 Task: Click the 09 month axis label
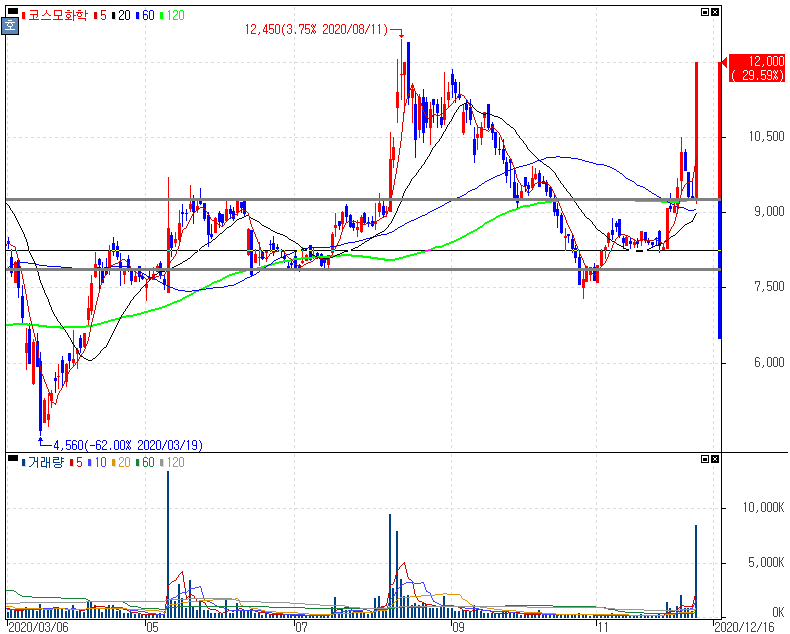tap(457, 627)
